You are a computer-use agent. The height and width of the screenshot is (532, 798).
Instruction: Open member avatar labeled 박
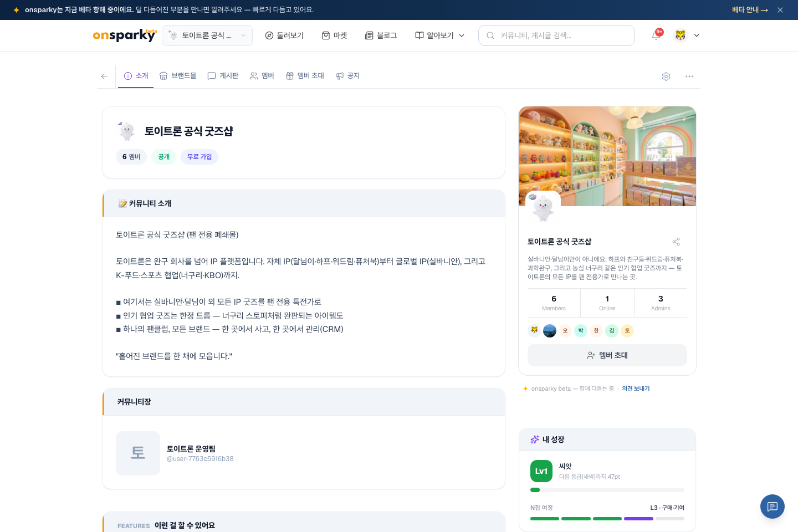pyautogui.click(x=581, y=331)
